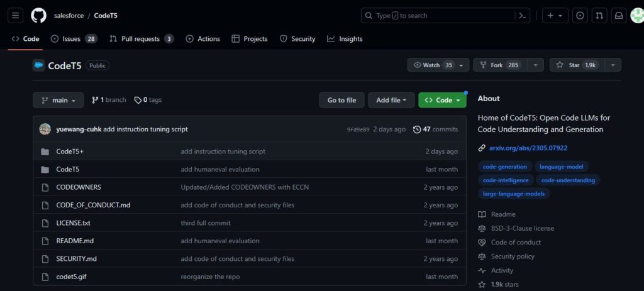Click the code-intelligence topic tag

point(506,180)
